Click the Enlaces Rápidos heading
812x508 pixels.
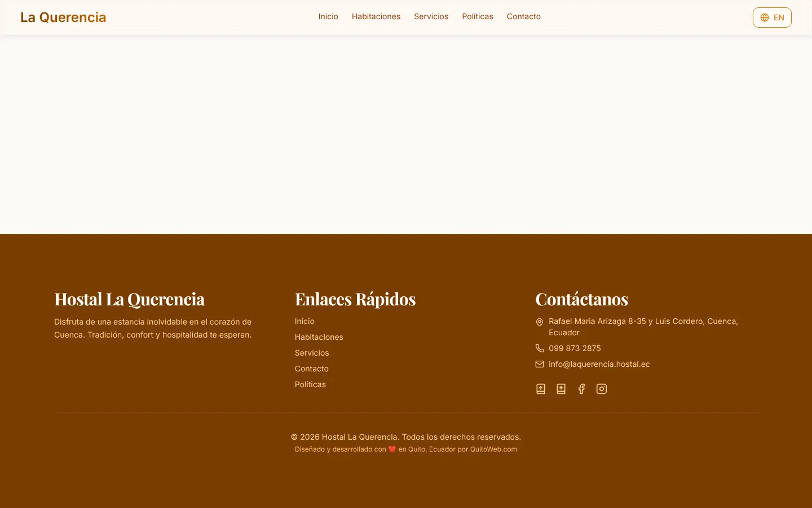coord(355,299)
